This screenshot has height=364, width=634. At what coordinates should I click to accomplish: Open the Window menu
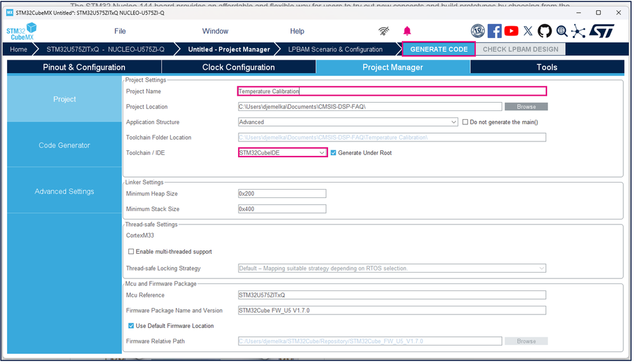tap(215, 31)
